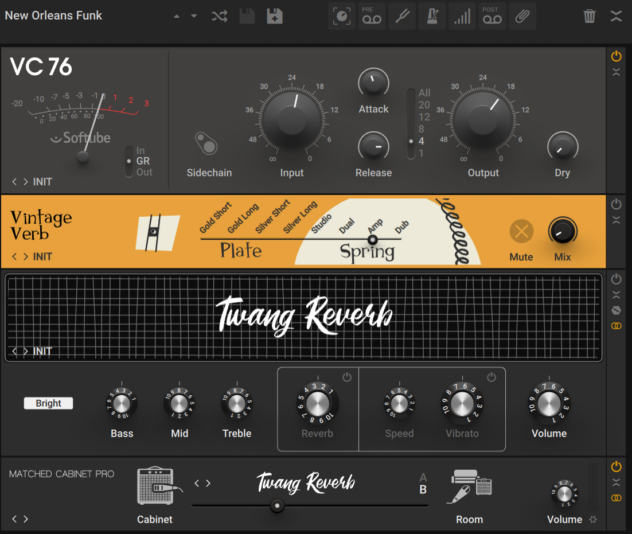Click the Vintage Verb Mute button

[521, 231]
